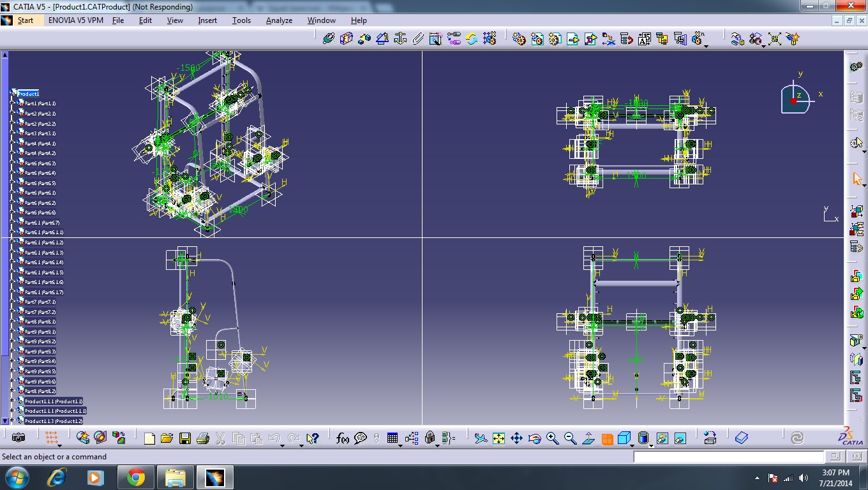Select the Angle Constraint tool
The width and height of the screenshot is (868, 490).
tap(382, 39)
